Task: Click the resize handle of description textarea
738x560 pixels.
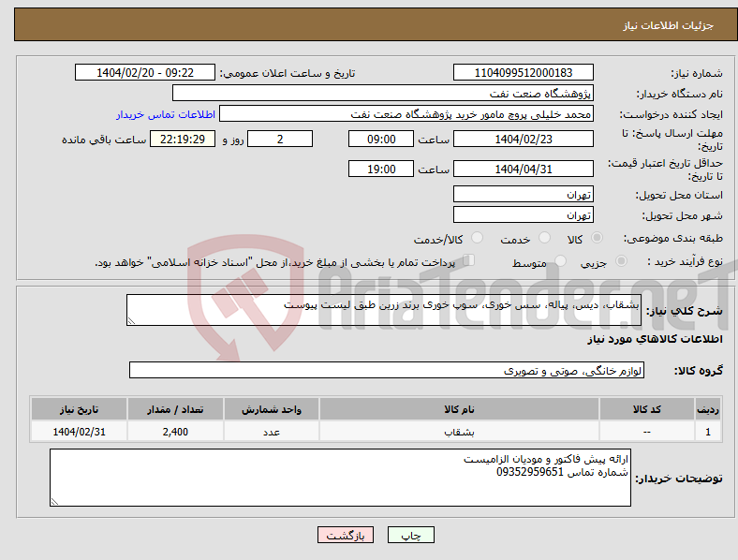Action: pos(131,321)
